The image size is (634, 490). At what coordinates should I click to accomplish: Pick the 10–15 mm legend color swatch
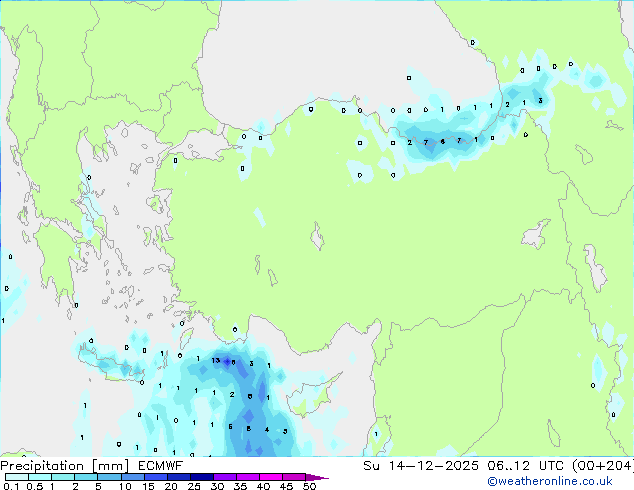[x=132, y=477]
